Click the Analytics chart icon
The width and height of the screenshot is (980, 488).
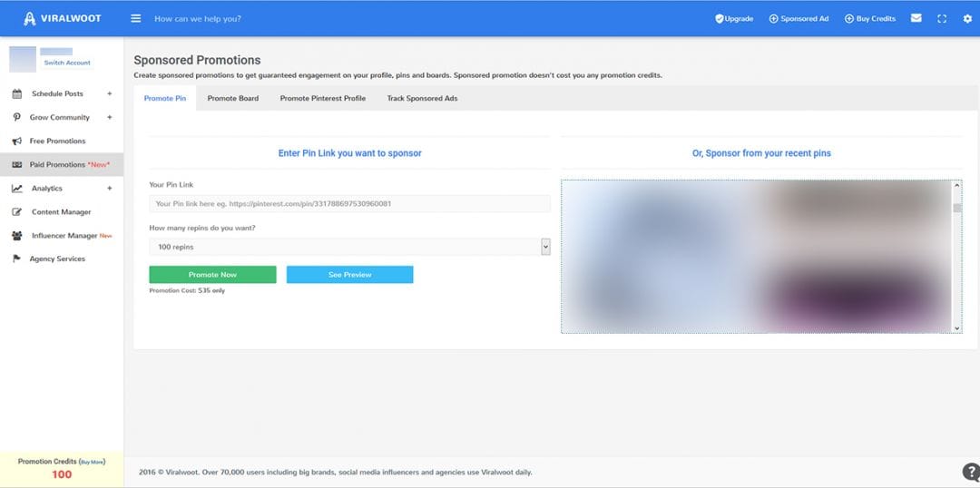point(17,188)
